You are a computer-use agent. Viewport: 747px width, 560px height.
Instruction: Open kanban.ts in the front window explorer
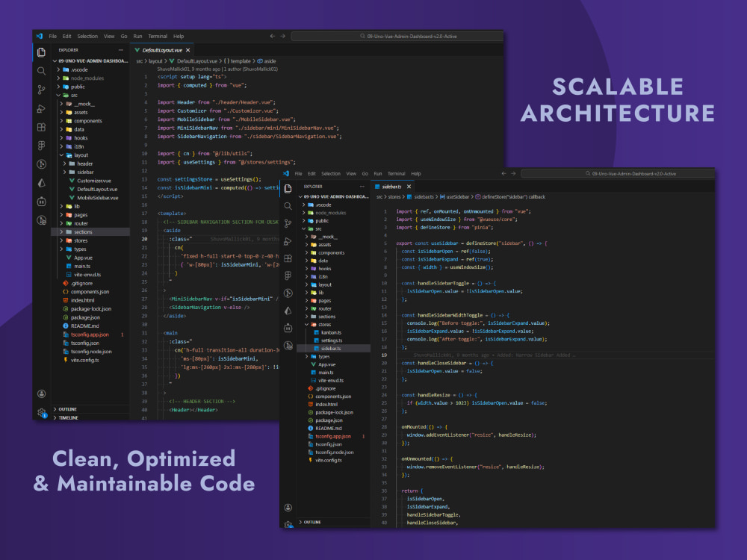pos(333,333)
